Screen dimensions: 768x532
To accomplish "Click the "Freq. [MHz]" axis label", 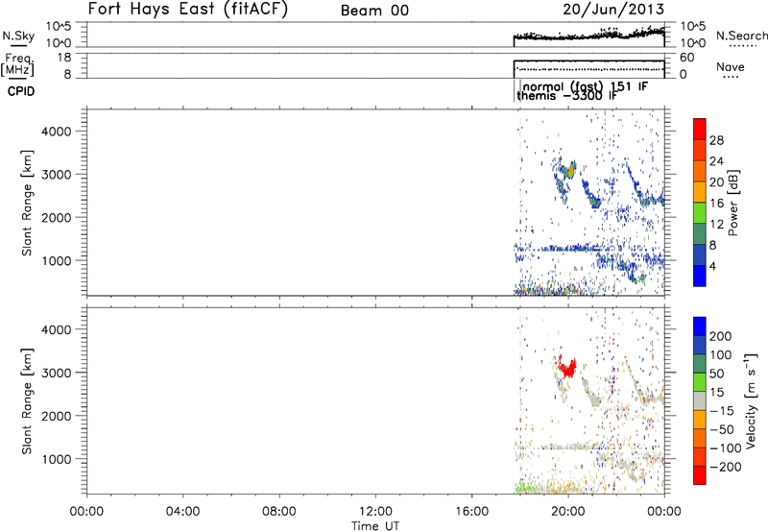I will point(17,64).
